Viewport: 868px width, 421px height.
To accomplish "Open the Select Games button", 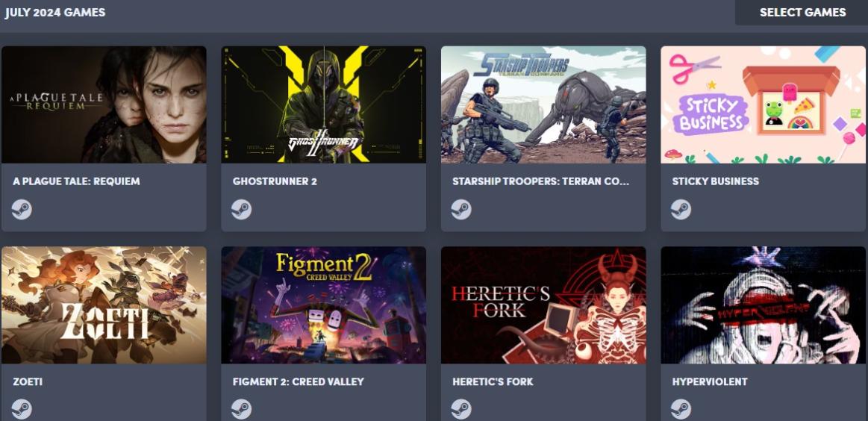I will coord(802,12).
